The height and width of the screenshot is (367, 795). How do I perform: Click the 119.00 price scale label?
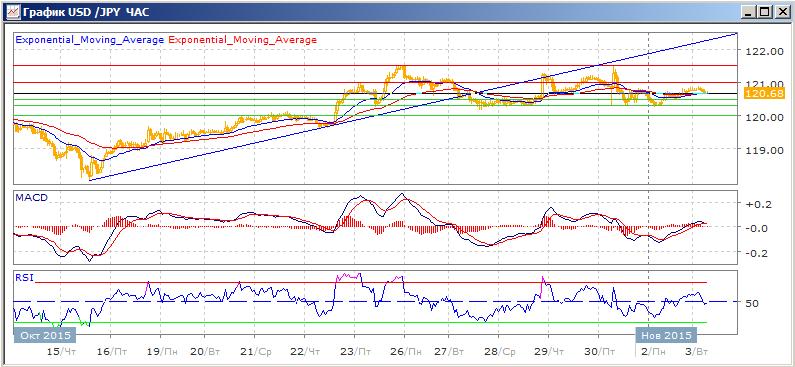757,151
